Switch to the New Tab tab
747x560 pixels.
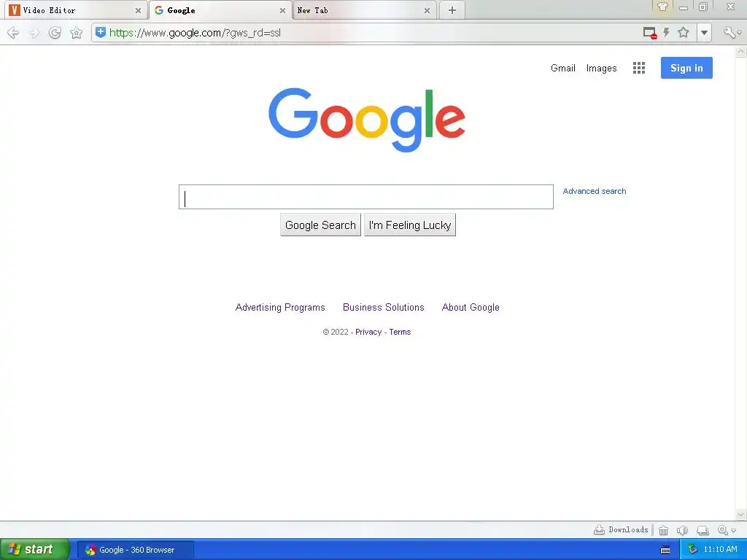[365, 10]
